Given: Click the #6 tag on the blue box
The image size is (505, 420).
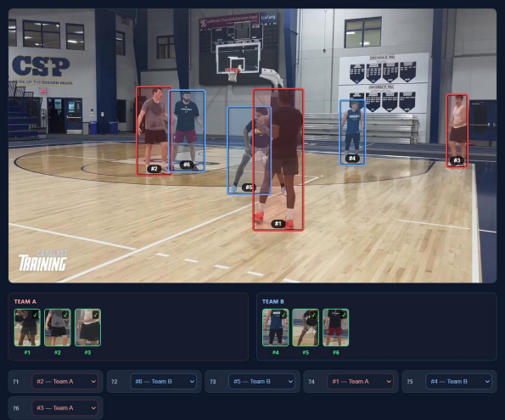Looking at the screenshot, I should click(x=187, y=165).
